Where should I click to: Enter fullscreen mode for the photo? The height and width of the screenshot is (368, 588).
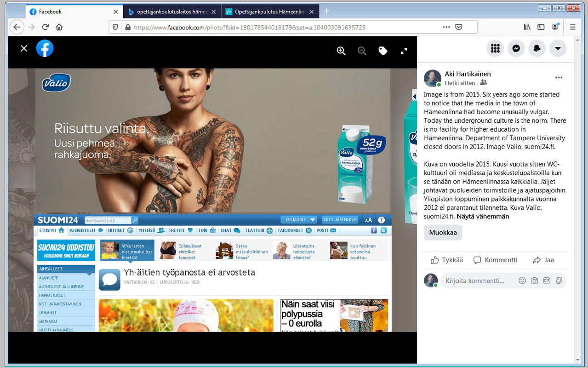[x=404, y=51]
